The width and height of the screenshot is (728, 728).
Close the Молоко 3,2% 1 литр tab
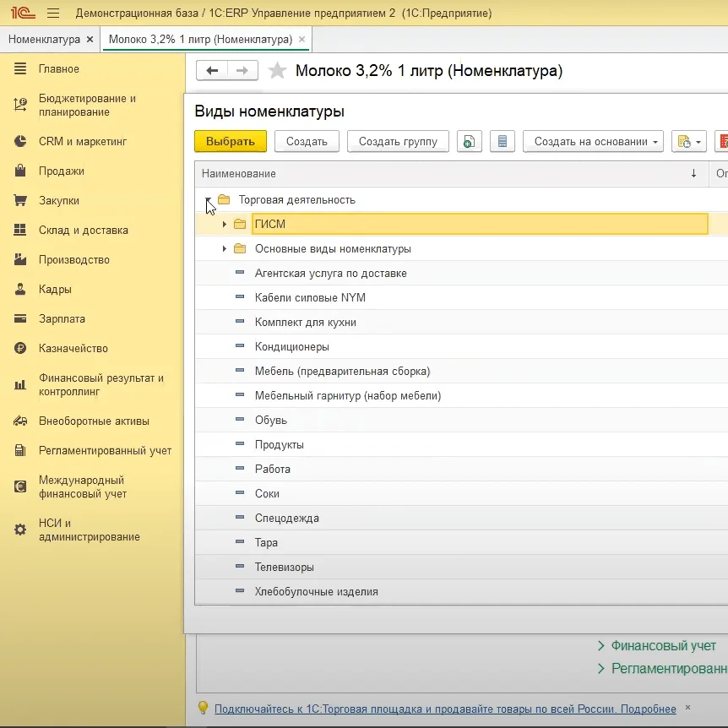click(x=303, y=40)
